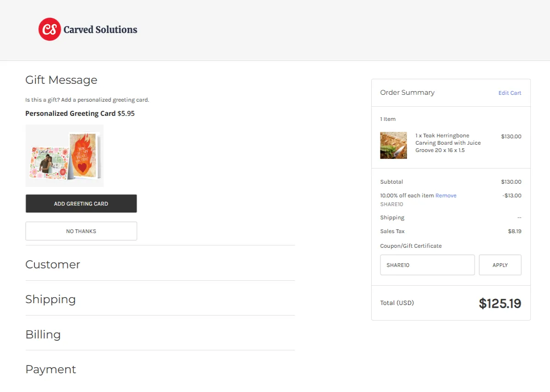Expand the Customer section
This screenshot has height=392, width=550.
point(53,264)
